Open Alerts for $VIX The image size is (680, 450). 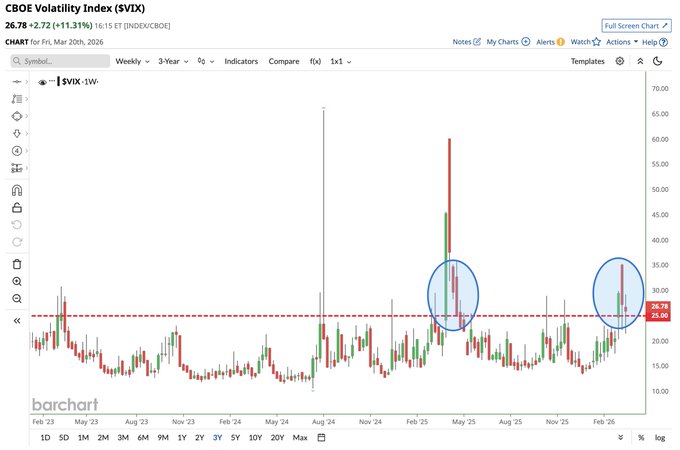pyautogui.click(x=550, y=42)
